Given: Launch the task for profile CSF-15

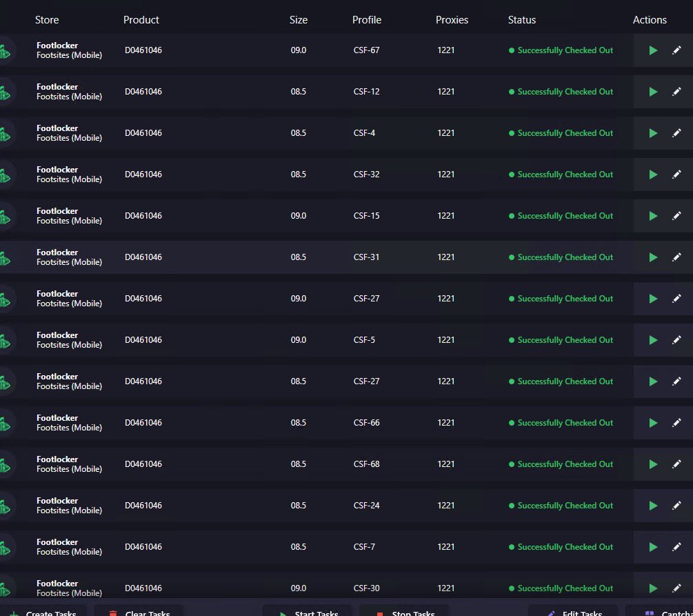Looking at the screenshot, I should tap(653, 216).
